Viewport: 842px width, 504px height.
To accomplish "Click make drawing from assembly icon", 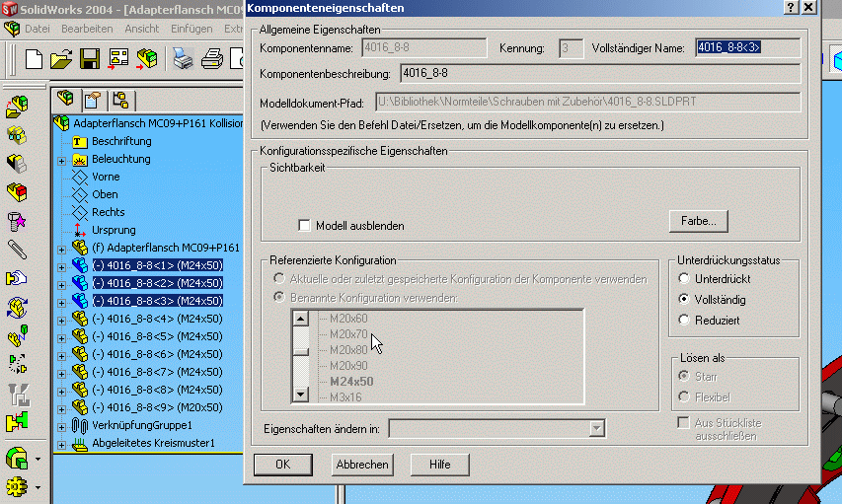I will (118, 58).
